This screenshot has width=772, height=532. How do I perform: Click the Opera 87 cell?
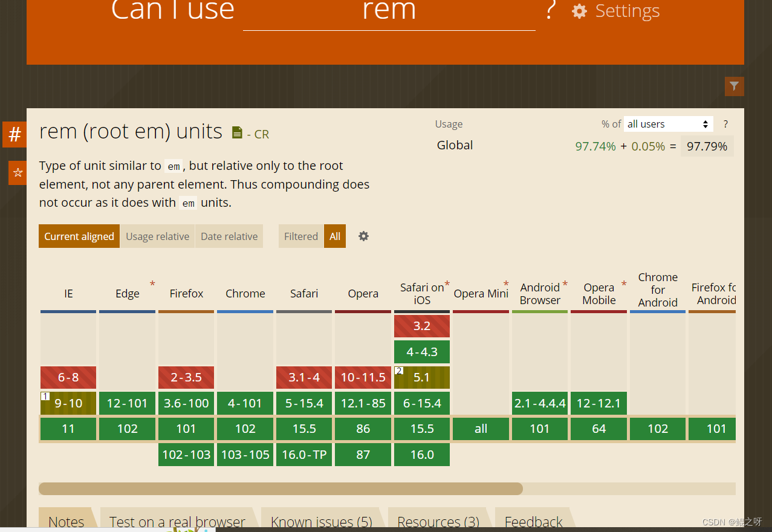pos(363,455)
